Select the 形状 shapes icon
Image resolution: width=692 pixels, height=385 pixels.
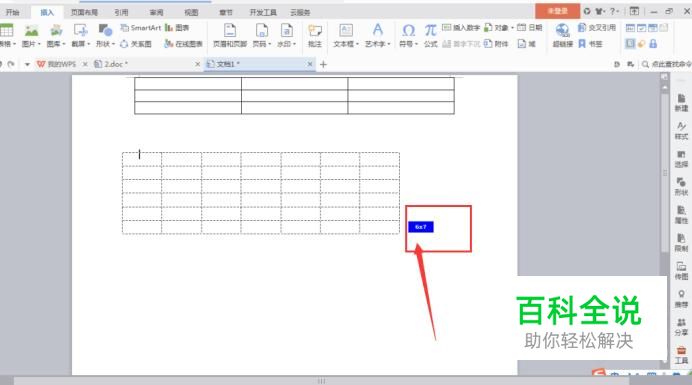tap(105, 30)
